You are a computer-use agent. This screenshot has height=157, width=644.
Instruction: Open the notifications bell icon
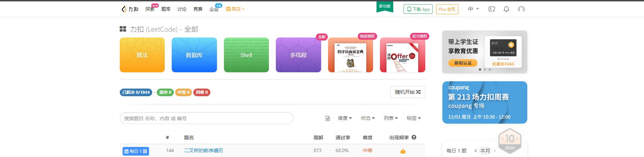click(506, 9)
